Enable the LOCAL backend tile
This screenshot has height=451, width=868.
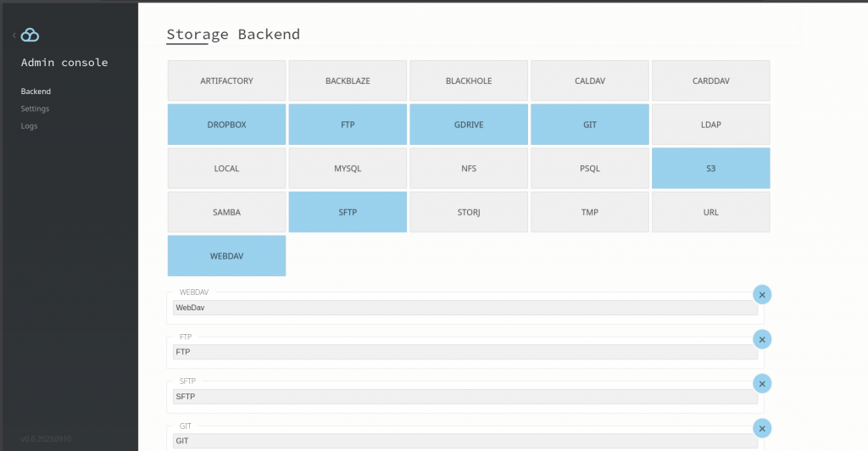[226, 168]
